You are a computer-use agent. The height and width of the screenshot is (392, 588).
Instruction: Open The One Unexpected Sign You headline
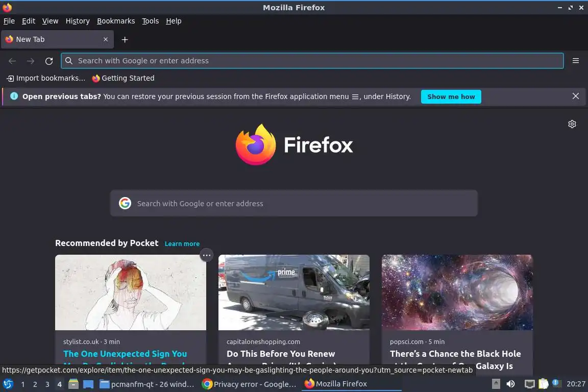click(125, 354)
